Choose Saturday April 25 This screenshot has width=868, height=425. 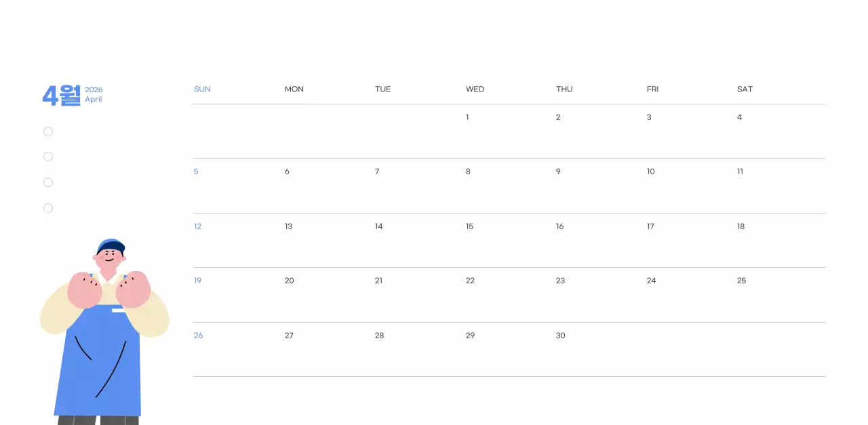741,281
